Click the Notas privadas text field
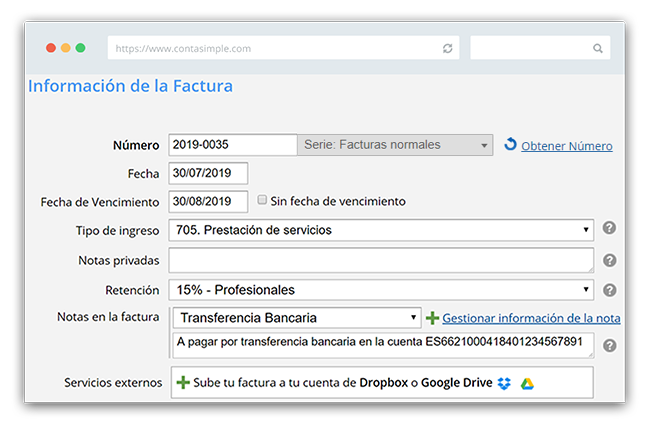 (x=381, y=260)
